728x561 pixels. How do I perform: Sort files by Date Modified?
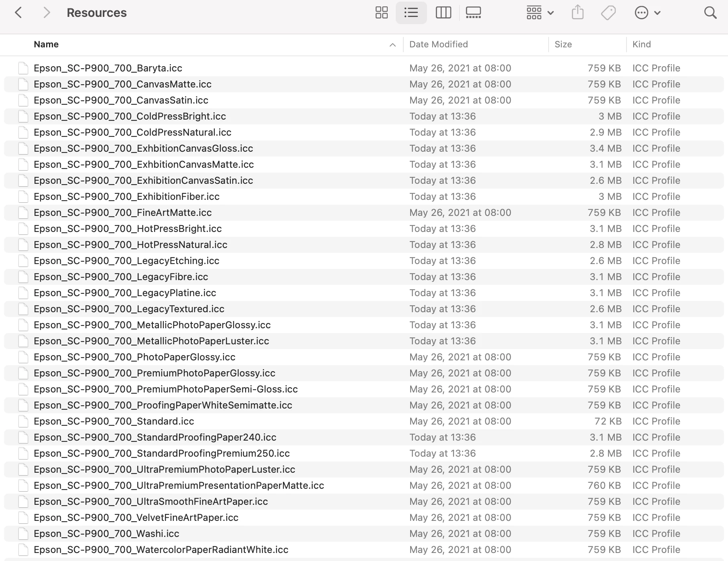pos(439,45)
